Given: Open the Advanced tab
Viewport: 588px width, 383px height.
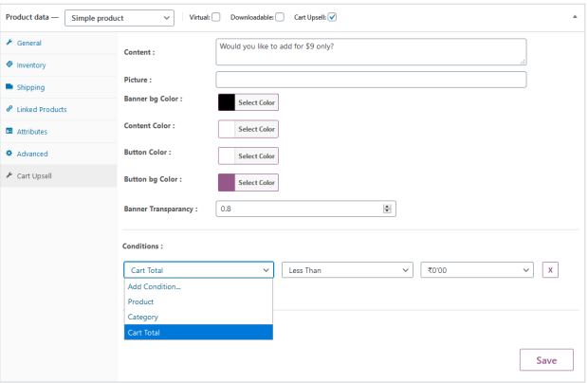Looking at the screenshot, I should coord(59,154).
